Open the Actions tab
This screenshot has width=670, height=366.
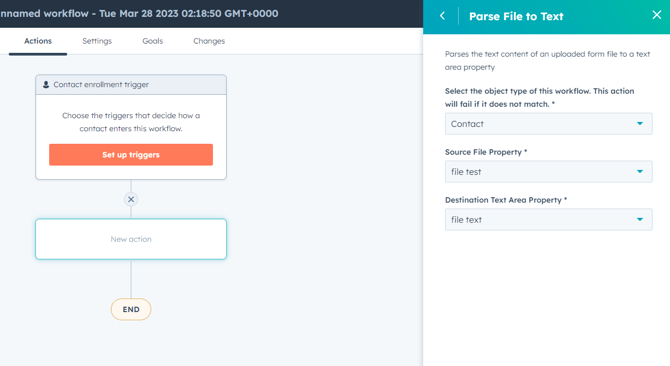pos(38,41)
